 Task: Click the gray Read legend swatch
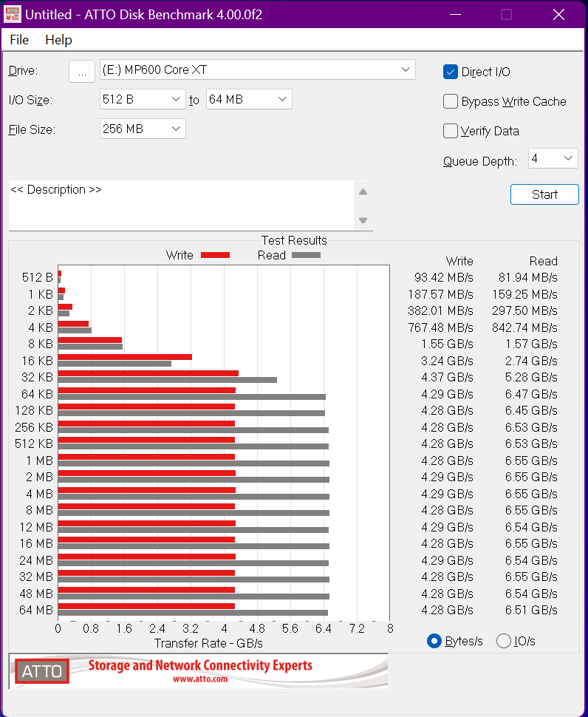coord(306,255)
